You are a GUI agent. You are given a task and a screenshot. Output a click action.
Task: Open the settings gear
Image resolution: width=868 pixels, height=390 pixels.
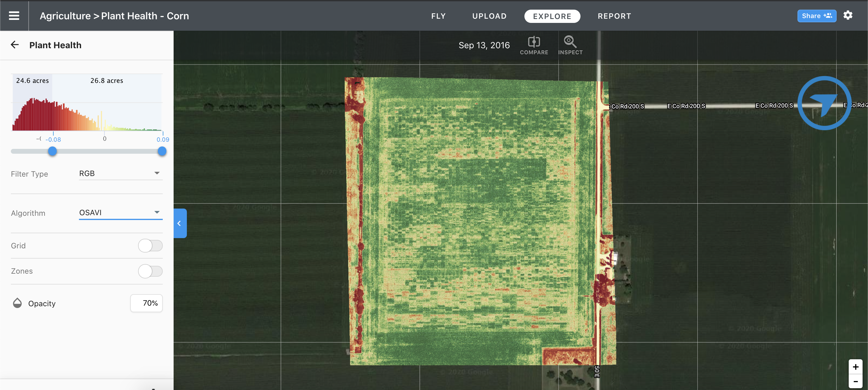tap(848, 15)
